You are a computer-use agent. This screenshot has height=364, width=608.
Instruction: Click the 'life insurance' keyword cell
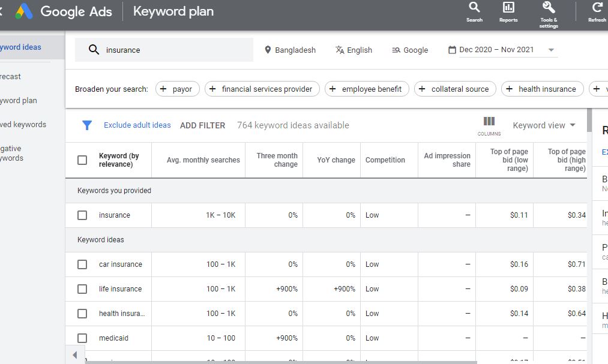pyautogui.click(x=120, y=289)
